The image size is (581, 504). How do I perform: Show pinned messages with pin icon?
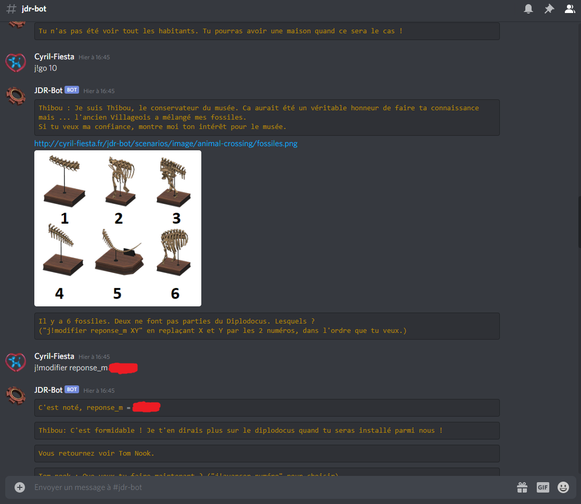549,9
